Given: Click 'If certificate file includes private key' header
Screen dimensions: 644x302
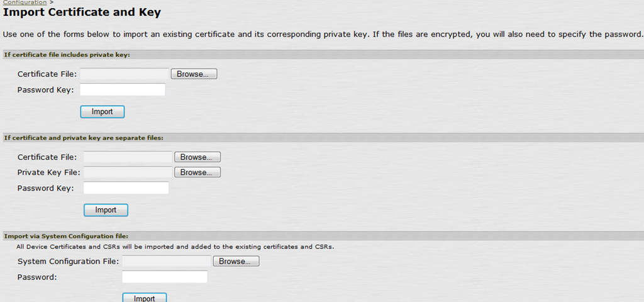Looking at the screenshot, I should (67, 55).
